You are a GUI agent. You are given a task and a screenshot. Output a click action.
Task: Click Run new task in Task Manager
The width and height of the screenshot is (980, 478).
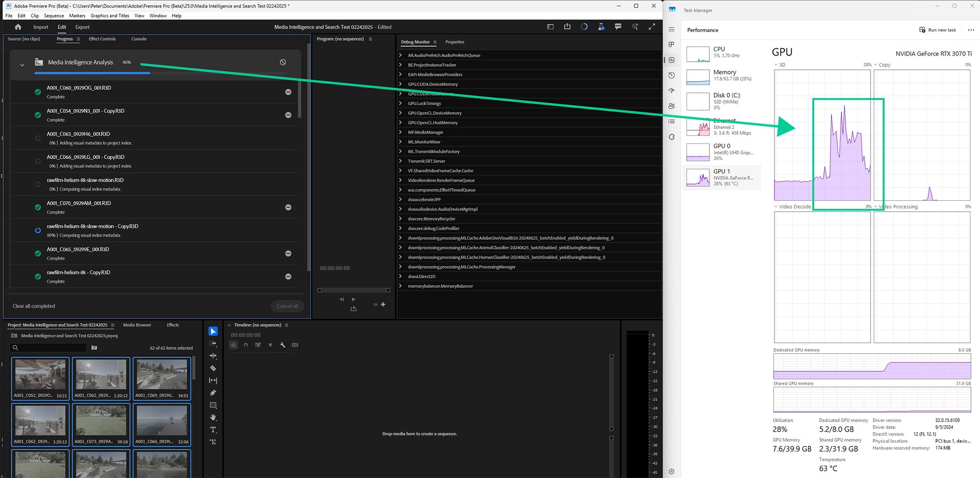tap(937, 30)
